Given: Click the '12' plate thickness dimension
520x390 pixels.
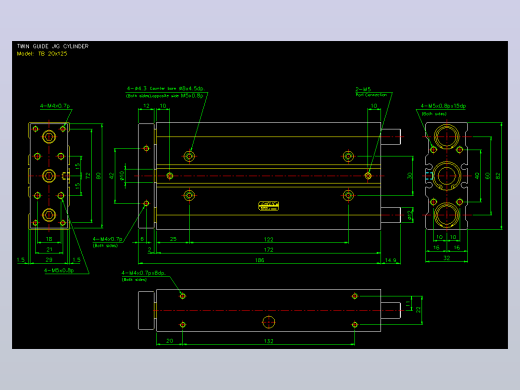Looking at the screenshot, I should [146, 106].
